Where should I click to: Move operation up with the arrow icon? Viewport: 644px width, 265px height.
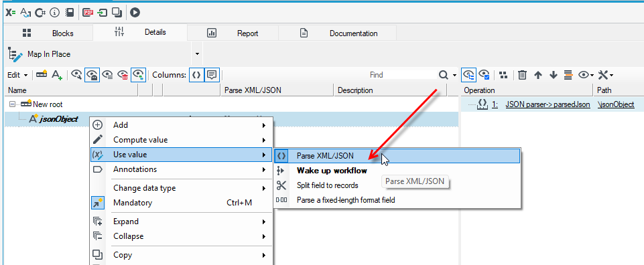(x=538, y=75)
